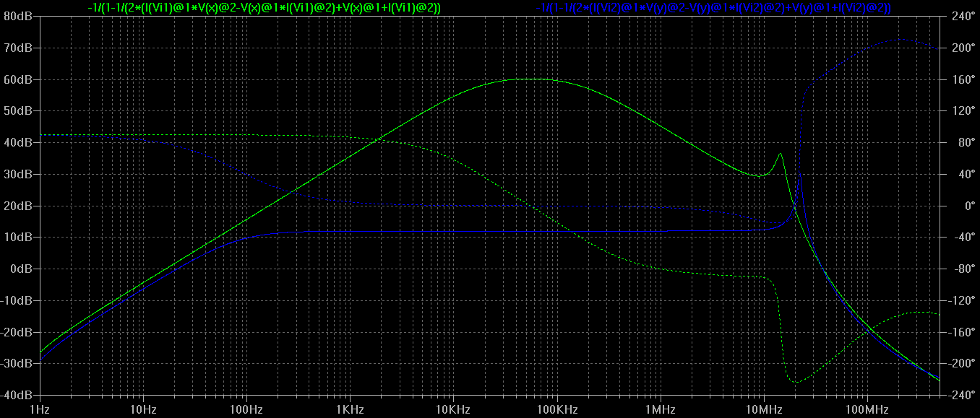Click the 100KHz frequency axis label
The width and height of the screenshot is (980, 418).
(x=556, y=410)
